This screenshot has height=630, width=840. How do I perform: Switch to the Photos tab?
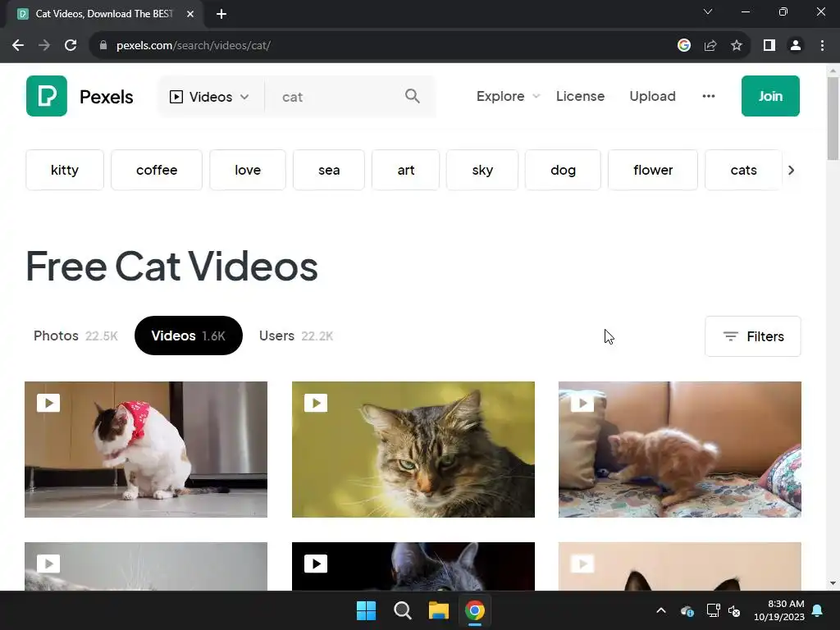[x=75, y=336]
